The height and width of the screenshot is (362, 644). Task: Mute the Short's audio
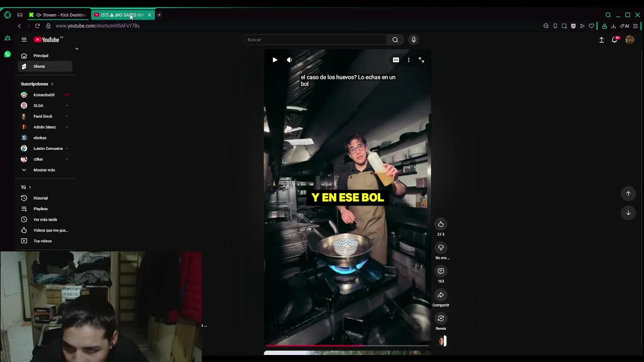289,60
